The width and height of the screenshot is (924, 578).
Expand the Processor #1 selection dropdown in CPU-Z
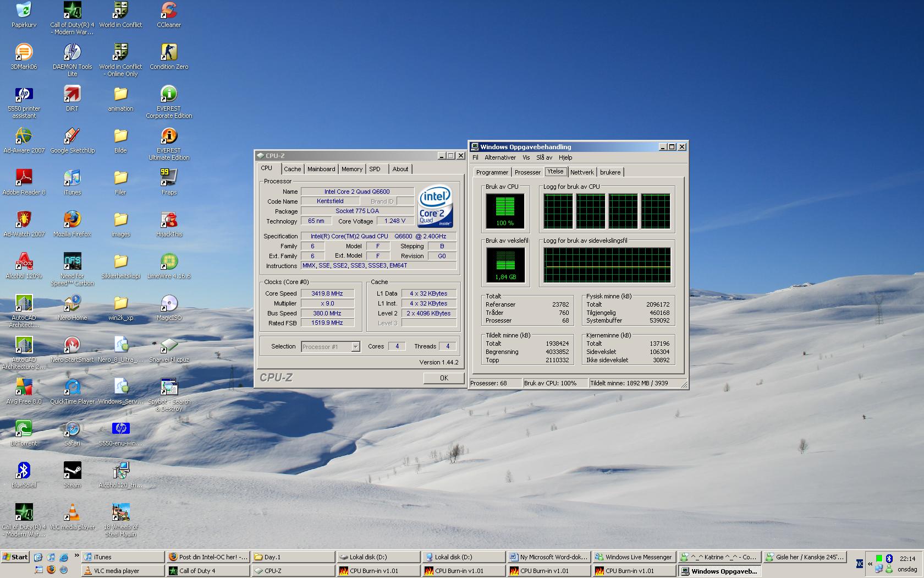point(355,346)
